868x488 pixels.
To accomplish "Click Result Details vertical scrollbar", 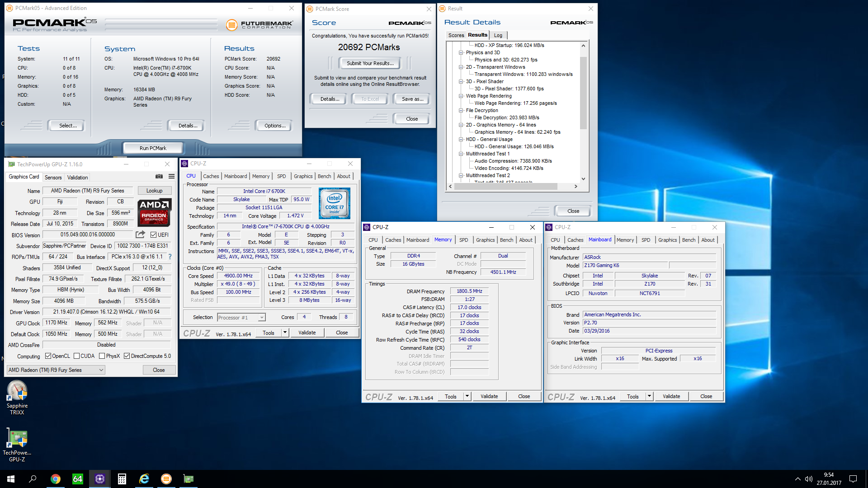I will [x=583, y=93].
